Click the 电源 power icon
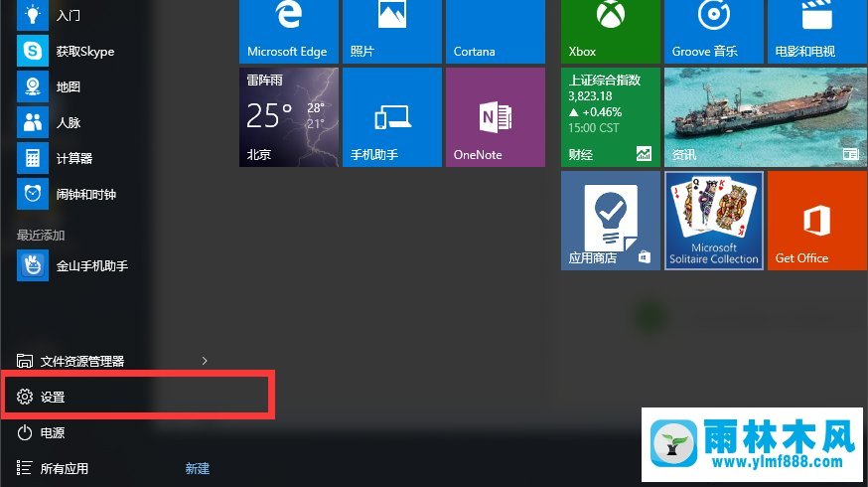Viewport: 868px width, 487px height. click(x=25, y=432)
